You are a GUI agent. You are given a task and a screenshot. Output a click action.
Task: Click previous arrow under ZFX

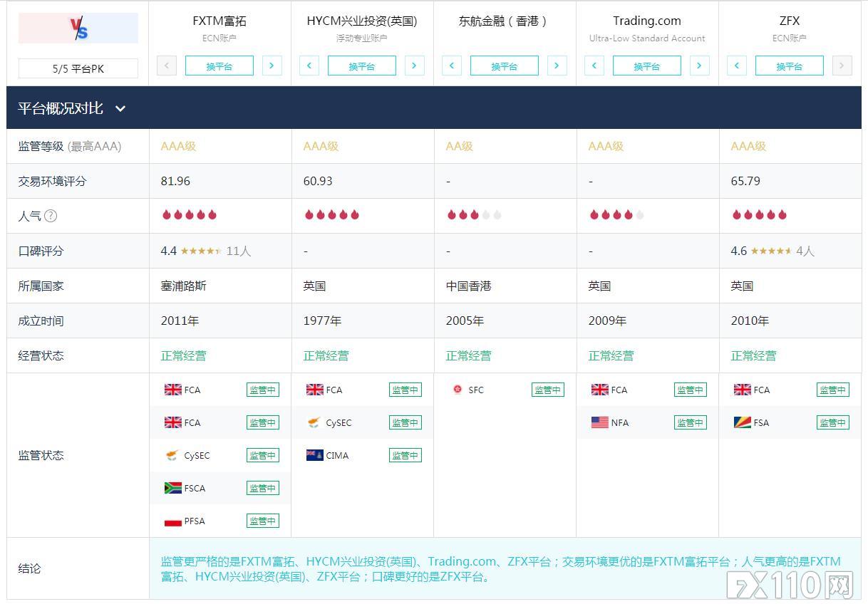tap(736, 66)
